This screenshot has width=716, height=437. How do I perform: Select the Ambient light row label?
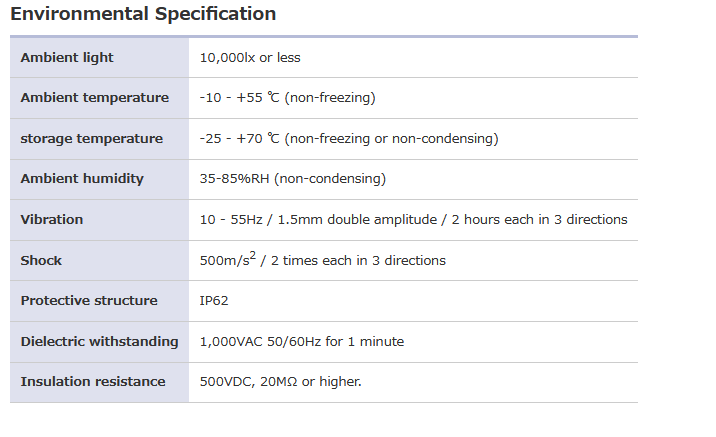67,58
